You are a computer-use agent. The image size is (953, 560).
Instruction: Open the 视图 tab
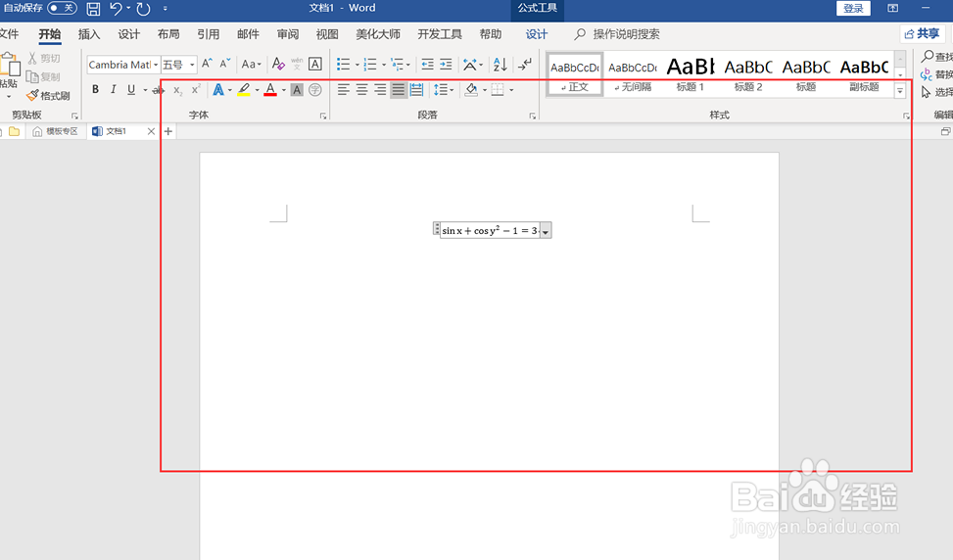tap(327, 34)
